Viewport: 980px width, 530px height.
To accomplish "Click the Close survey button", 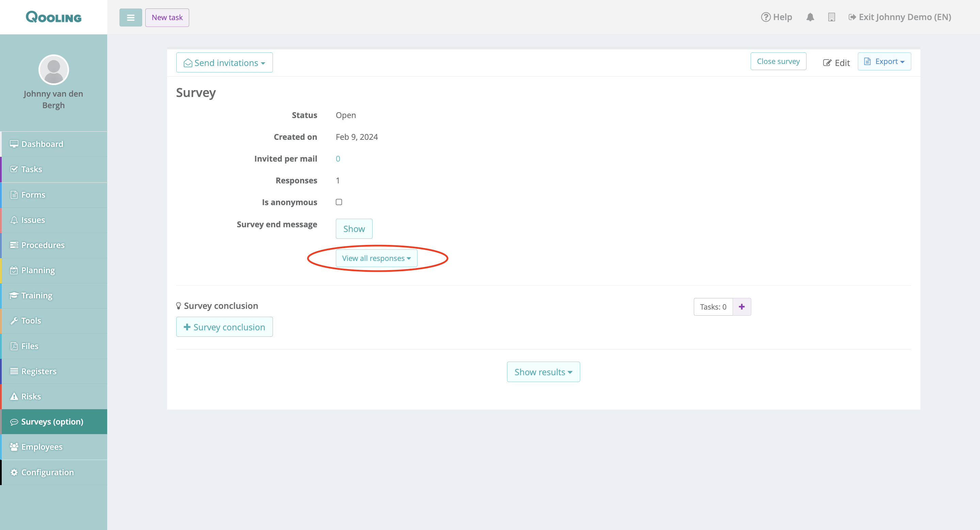I will pyautogui.click(x=778, y=62).
